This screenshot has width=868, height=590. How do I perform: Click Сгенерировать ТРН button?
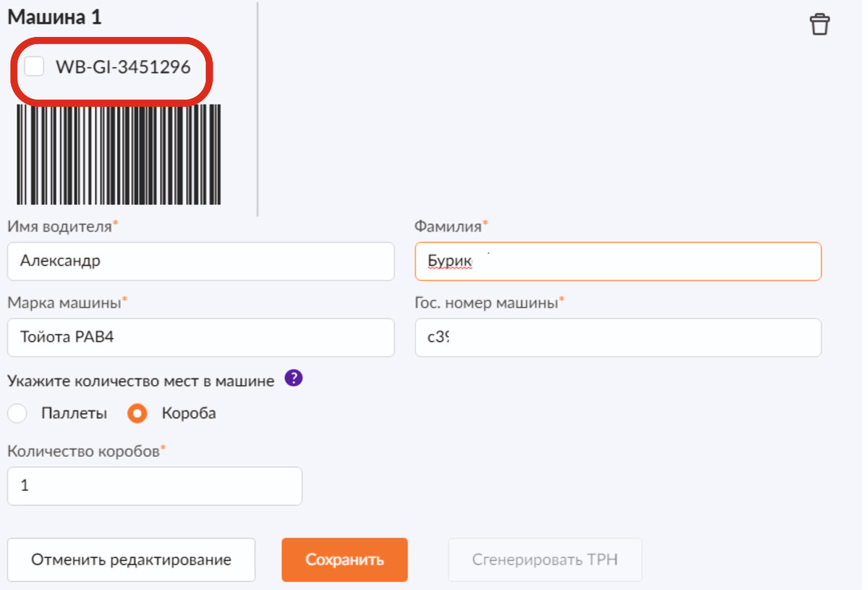point(545,560)
